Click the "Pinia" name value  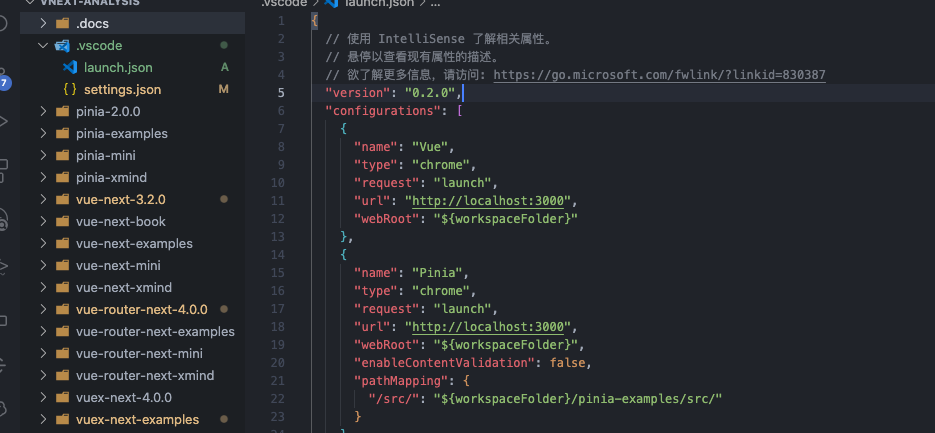coord(437,273)
